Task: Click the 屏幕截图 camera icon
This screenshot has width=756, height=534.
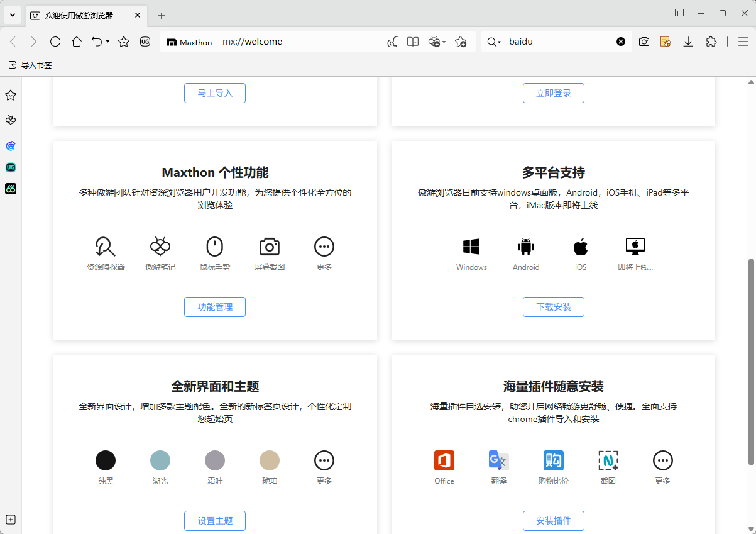Action: click(270, 246)
